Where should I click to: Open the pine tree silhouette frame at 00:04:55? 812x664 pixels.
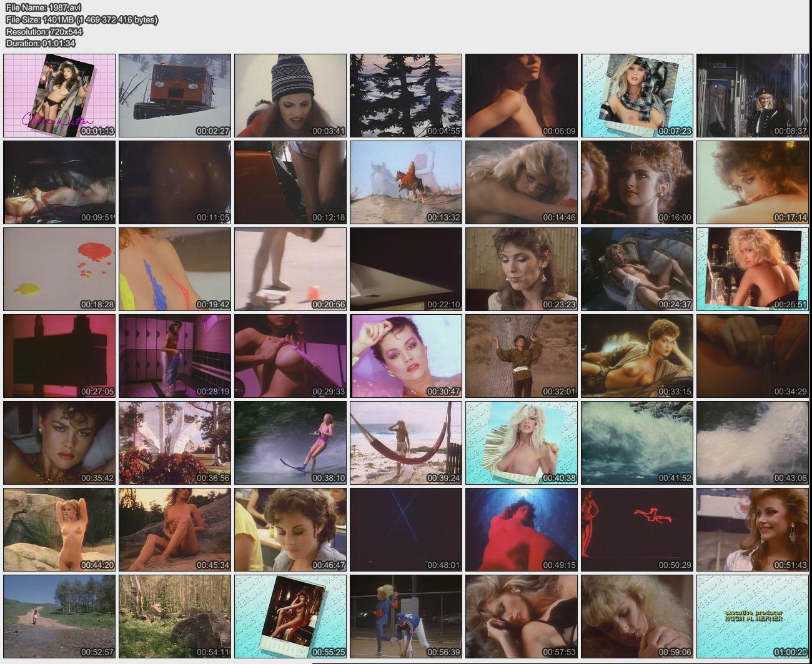click(x=406, y=95)
